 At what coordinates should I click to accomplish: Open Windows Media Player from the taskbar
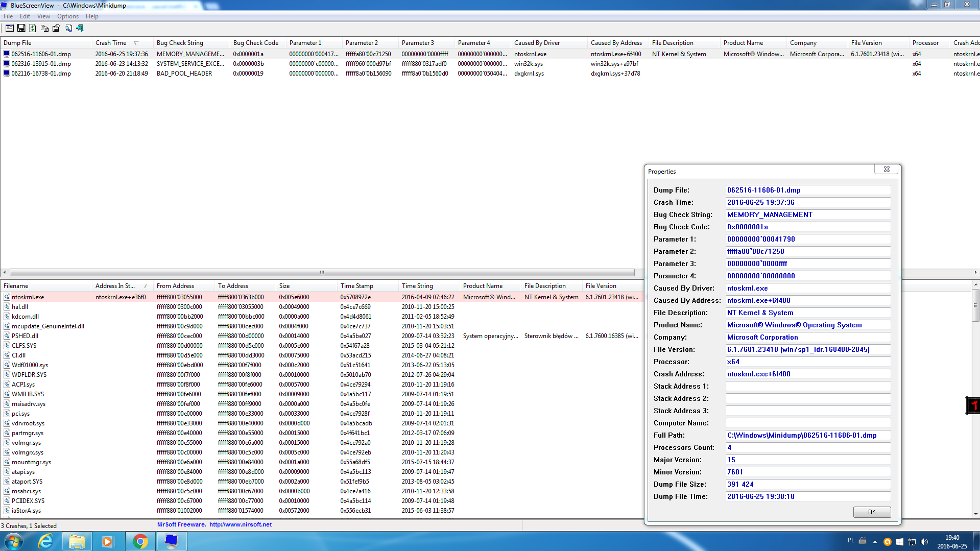[107, 541]
